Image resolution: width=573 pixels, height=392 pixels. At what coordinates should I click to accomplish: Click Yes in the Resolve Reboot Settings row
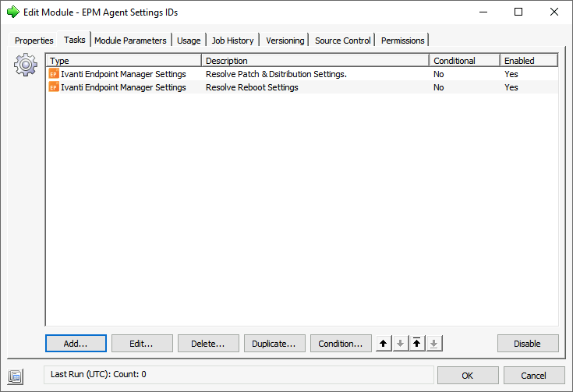(x=511, y=87)
